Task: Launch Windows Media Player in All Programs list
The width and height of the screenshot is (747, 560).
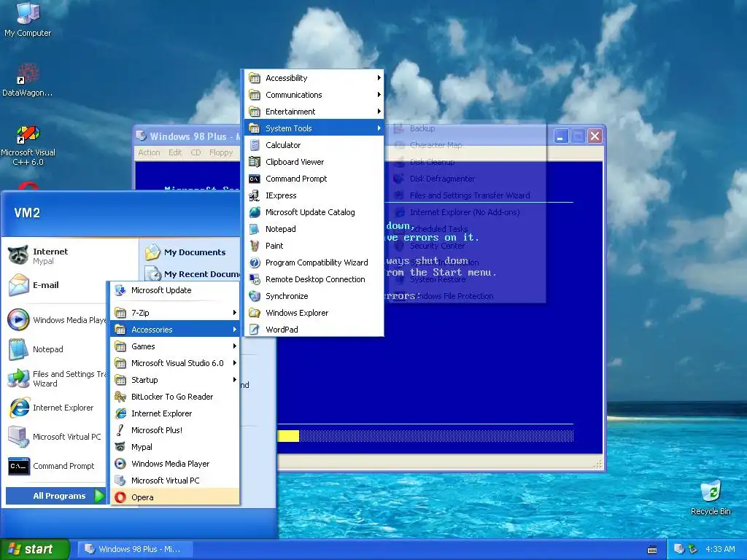Action: [x=175, y=464]
